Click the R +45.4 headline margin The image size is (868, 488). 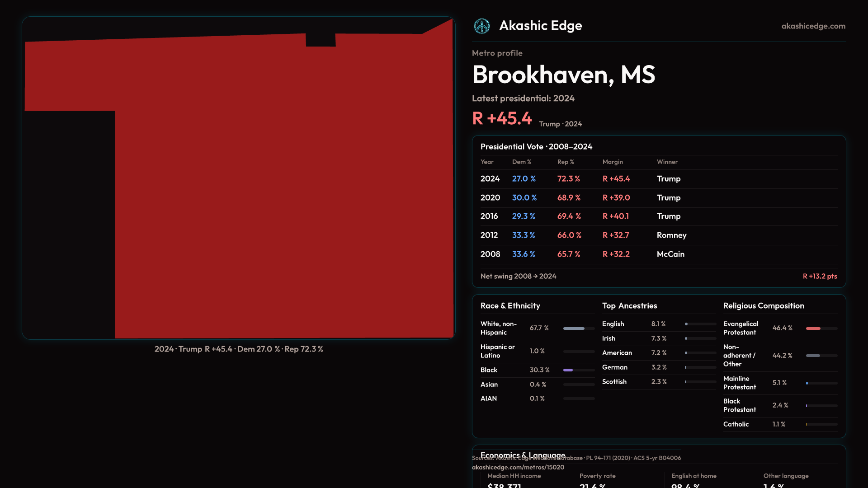point(502,118)
